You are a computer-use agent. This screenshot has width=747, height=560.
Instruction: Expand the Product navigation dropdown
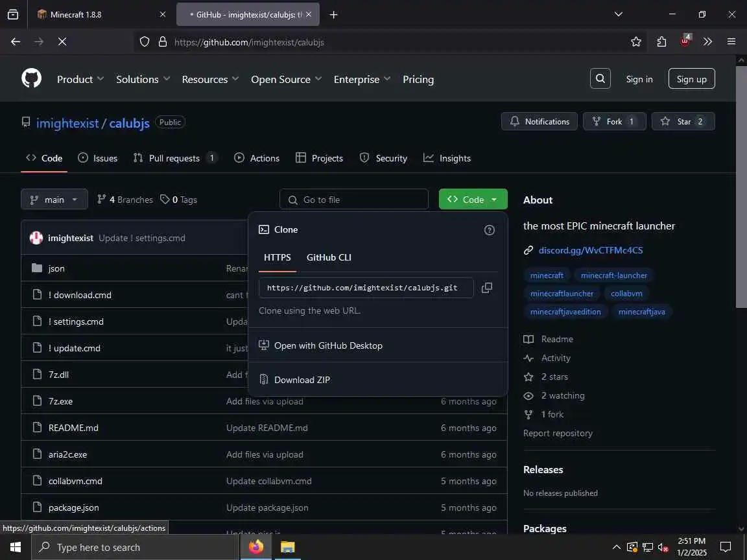tap(80, 79)
